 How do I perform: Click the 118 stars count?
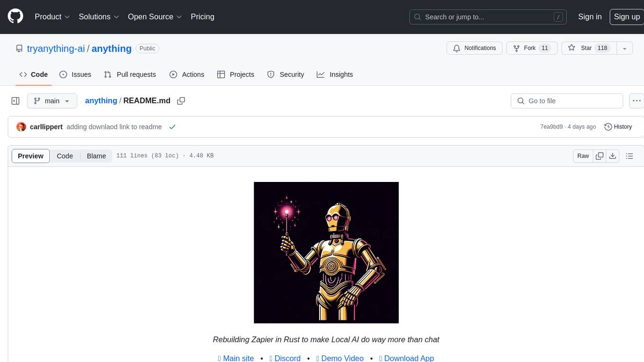pos(602,48)
